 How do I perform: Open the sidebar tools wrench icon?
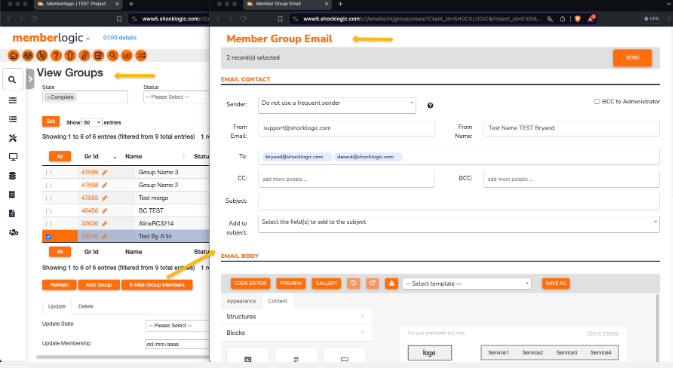pos(12,138)
